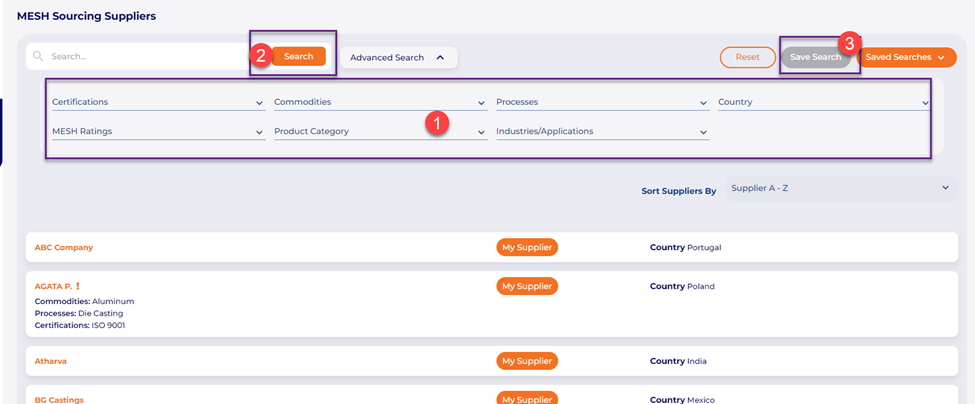Click the warning icon beside AGATA P.
The image size is (975, 404).
point(78,287)
